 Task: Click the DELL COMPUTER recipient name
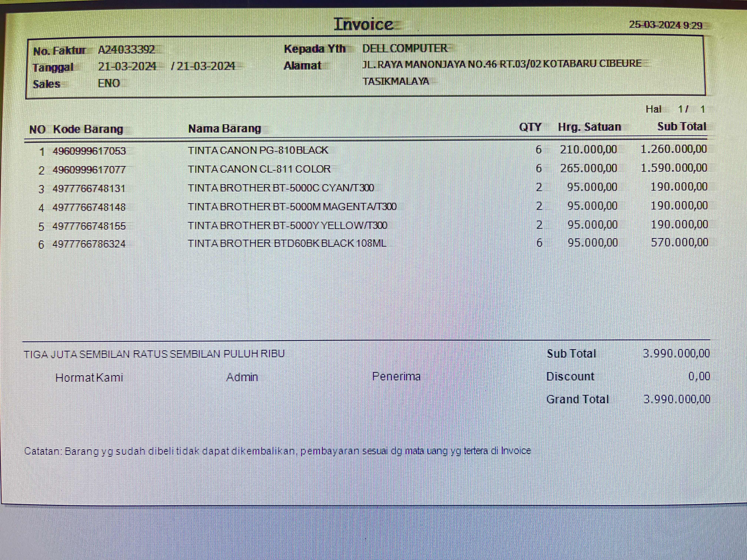(x=405, y=48)
